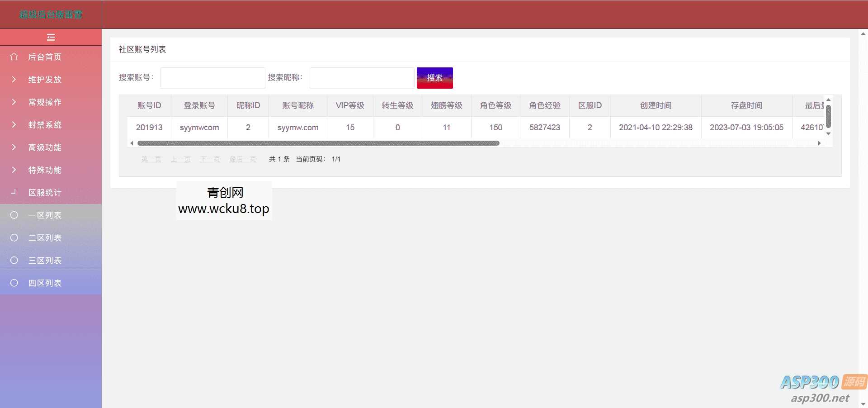The height and width of the screenshot is (408, 868).
Task: Click the 搜索 search button
Action: (434, 77)
